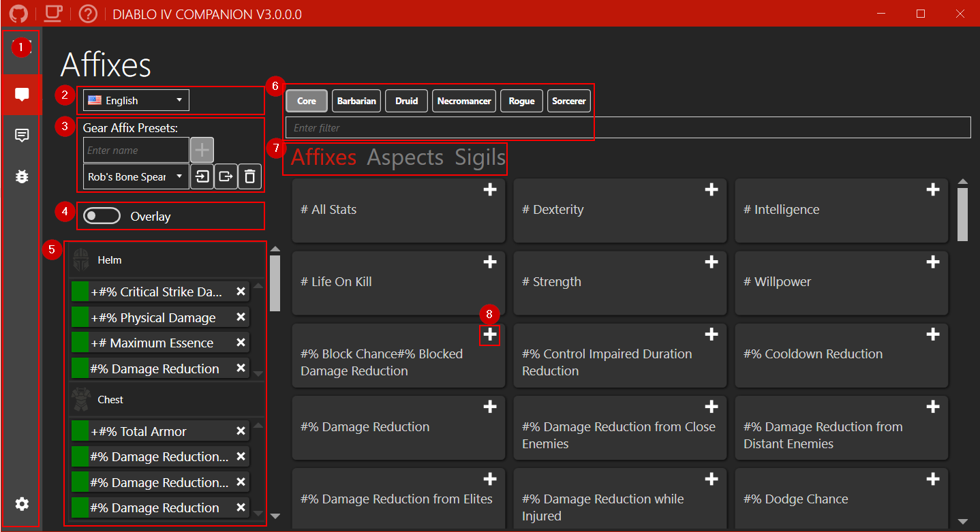Add preset with the plus button
This screenshot has height=532, width=980.
(202, 150)
